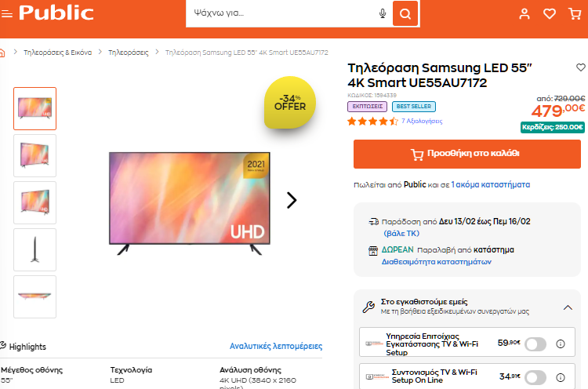Screen dimensions: 588x389
Task: Open the shopping cart icon in the header
Action: point(575,14)
